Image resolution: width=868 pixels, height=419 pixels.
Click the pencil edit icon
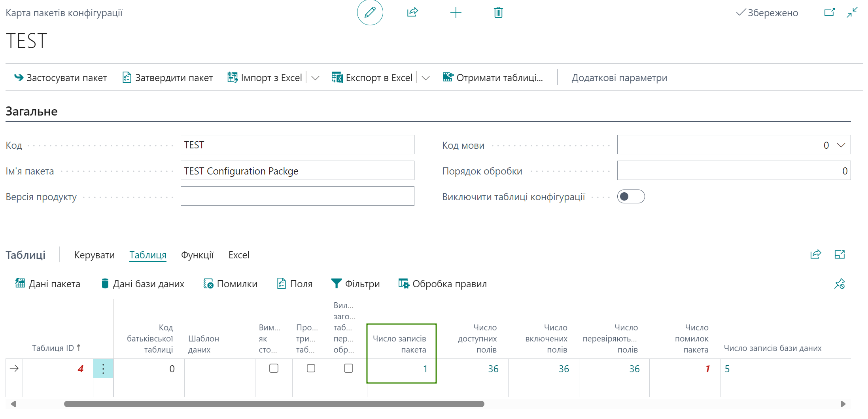(370, 13)
